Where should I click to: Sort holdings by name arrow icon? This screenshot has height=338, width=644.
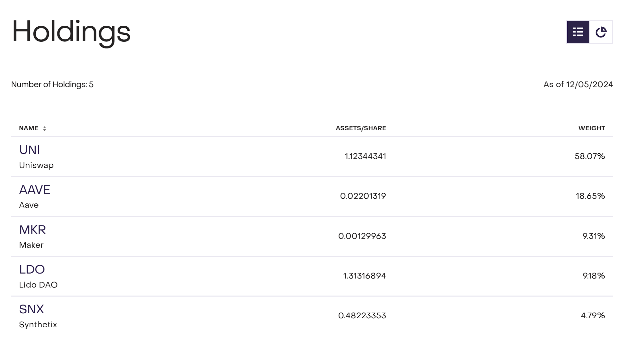pos(44,129)
